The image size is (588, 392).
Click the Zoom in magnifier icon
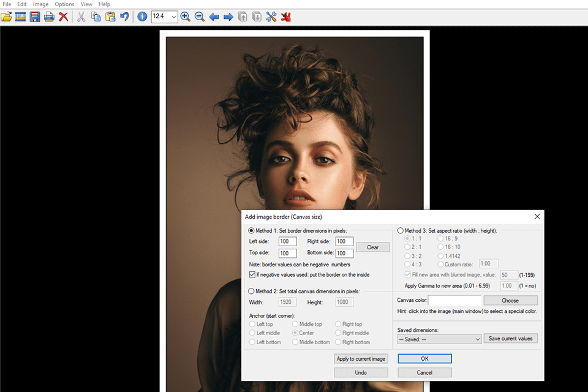[185, 17]
